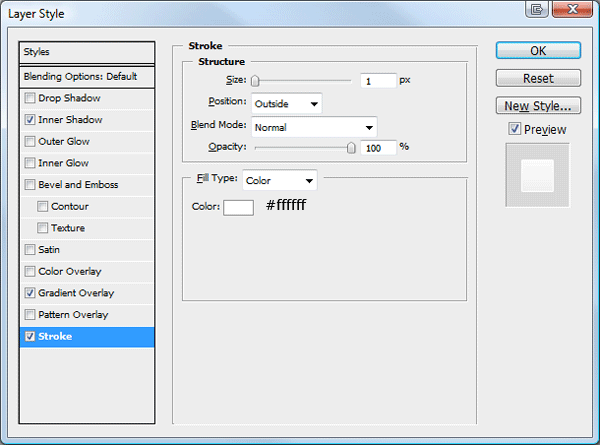
Task: Open the Fill Type dropdown
Action: click(x=280, y=180)
